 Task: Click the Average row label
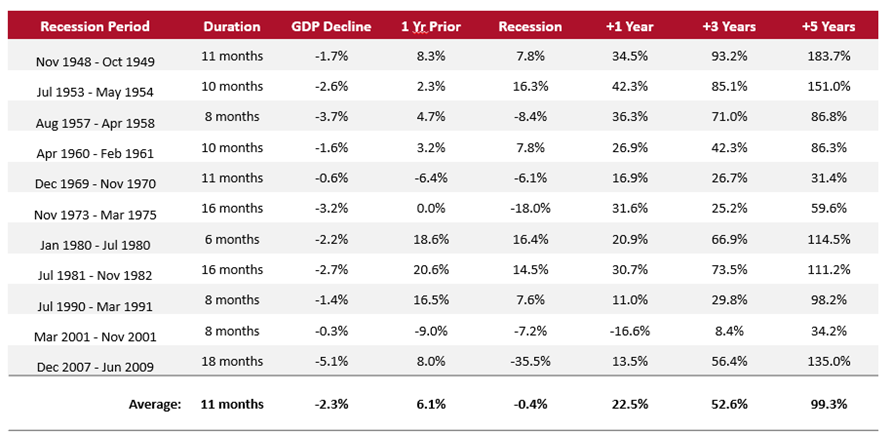[153, 404]
